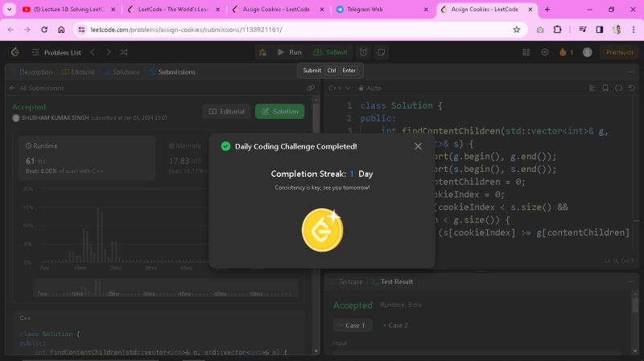Click the gold LeetCode coin in the dialog
The height and width of the screenshot is (361, 644).
(x=323, y=230)
